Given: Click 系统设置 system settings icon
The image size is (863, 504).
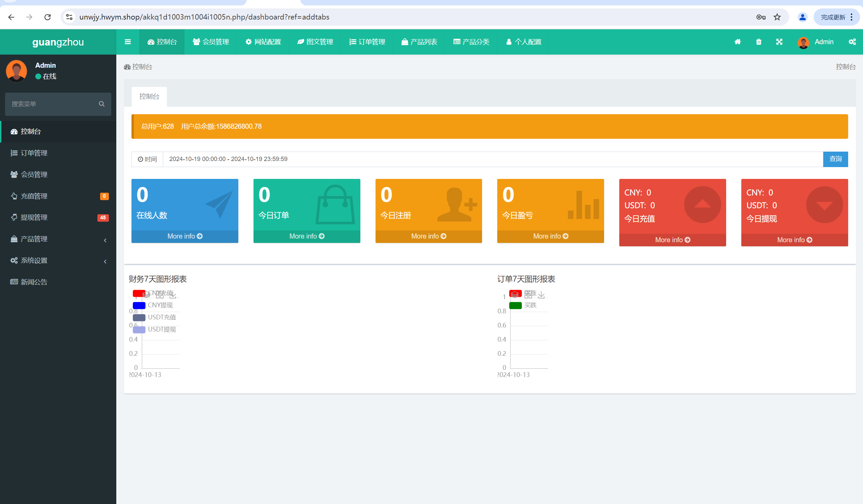Looking at the screenshot, I should [13, 260].
